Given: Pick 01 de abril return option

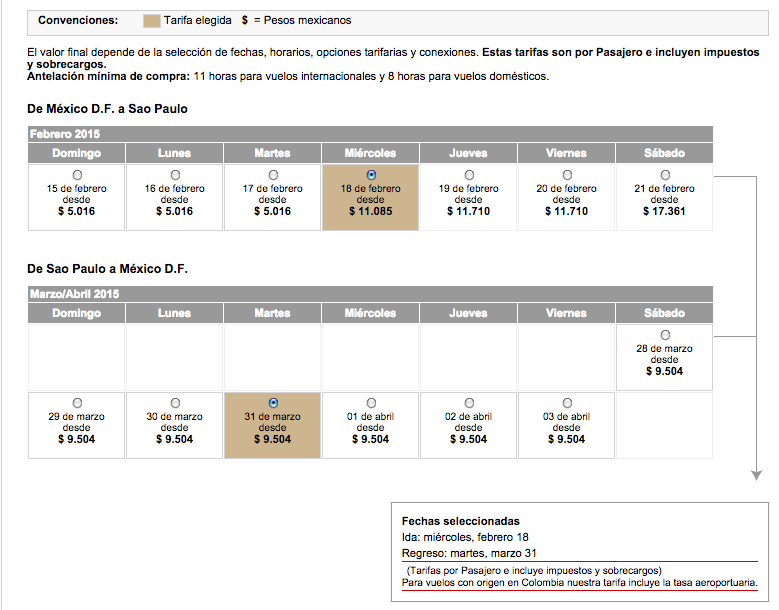Looking at the screenshot, I should coord(371,403).
